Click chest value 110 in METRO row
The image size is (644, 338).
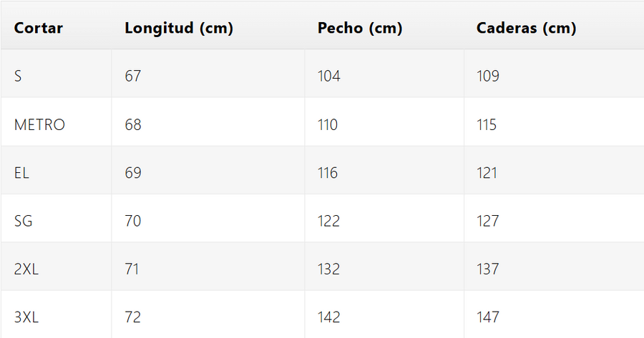click(x=328, y=125)
